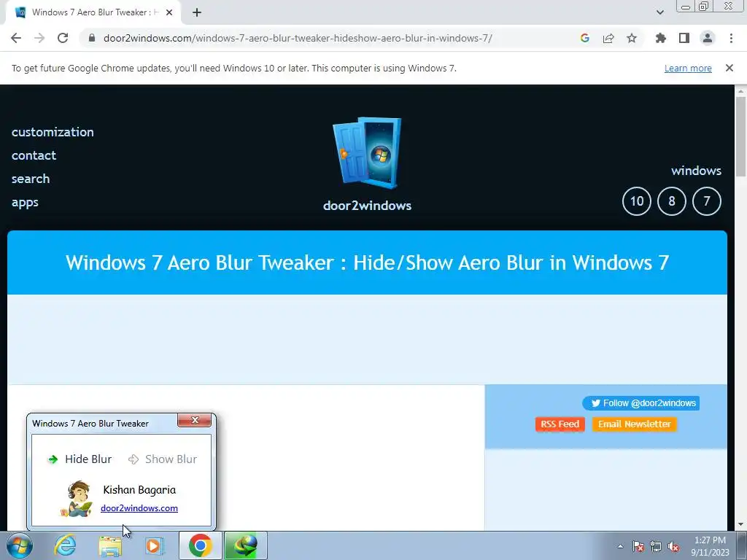Click the door2windows site name
The height and width of the screenshot is (560, 747).
(x=368, y=206)
